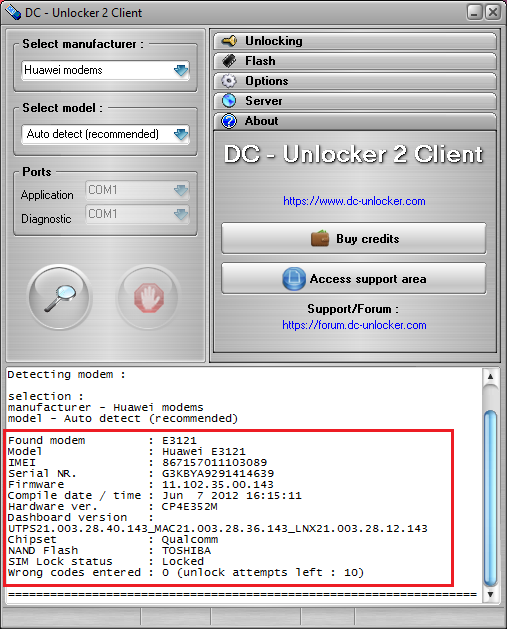
Task: Open the Unlocking panel tab
Action: coord(355,41)
